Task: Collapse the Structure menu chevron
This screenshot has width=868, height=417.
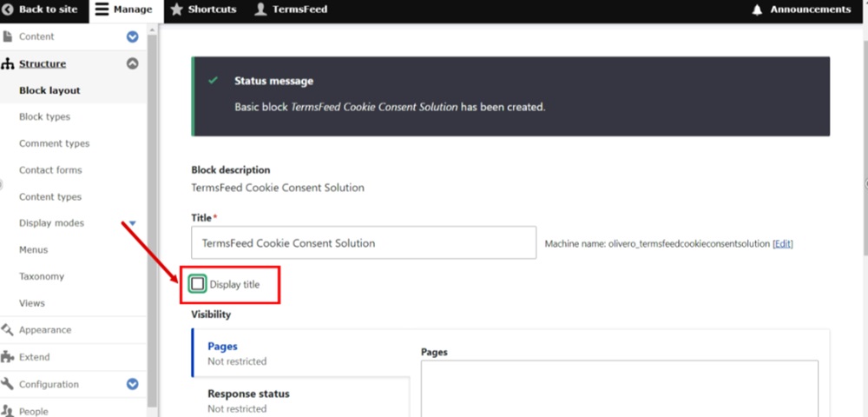Action: point(132,63)
